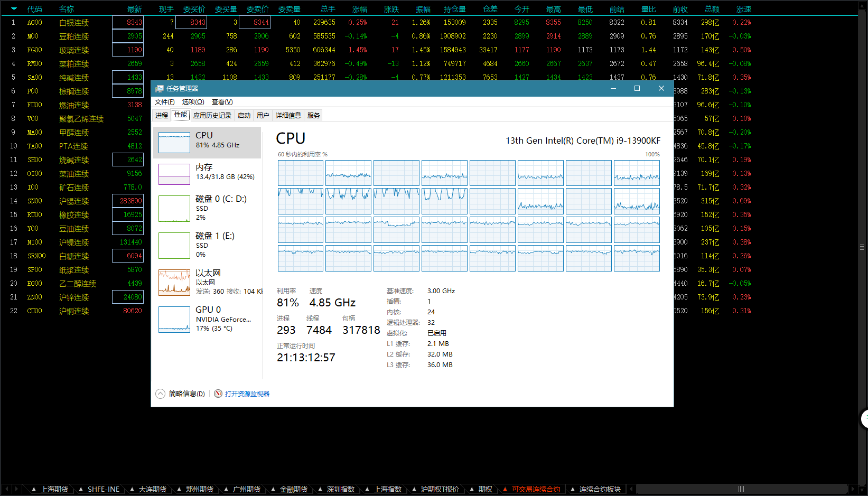Select the 玻璃连续 row
868x496 pixels.
tap(429, 50)
